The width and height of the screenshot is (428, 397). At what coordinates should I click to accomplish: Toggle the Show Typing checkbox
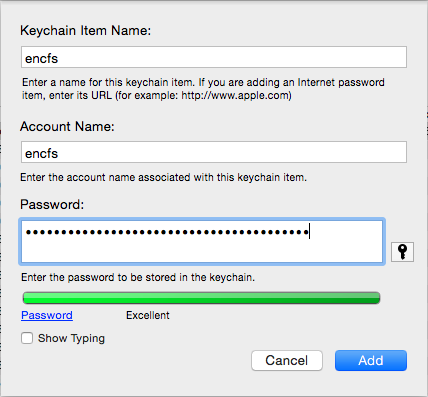(27, 338)
